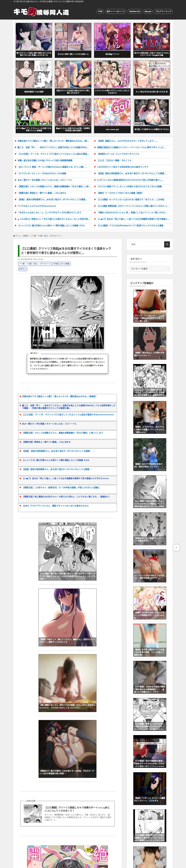Select the あおむし author tag
The height and width of the screenshot is (868, 186).
click(23, 269)
